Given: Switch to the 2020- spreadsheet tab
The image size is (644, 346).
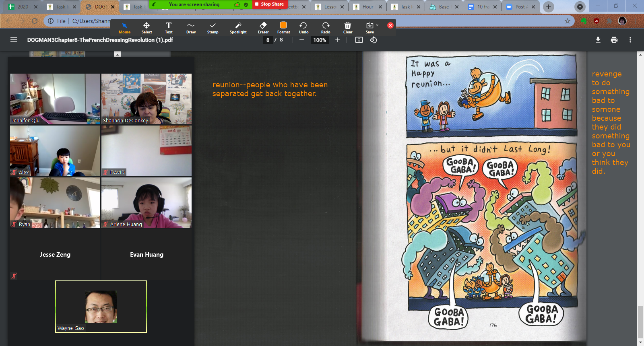Looking at the screenshot, I should pyautogui.click(x=23, y=7).
